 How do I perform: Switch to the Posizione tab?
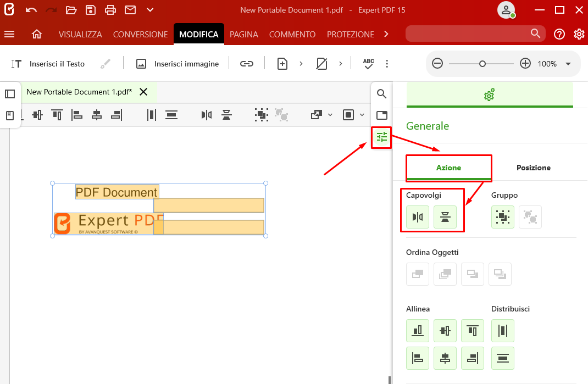click(x=534, y=168)
